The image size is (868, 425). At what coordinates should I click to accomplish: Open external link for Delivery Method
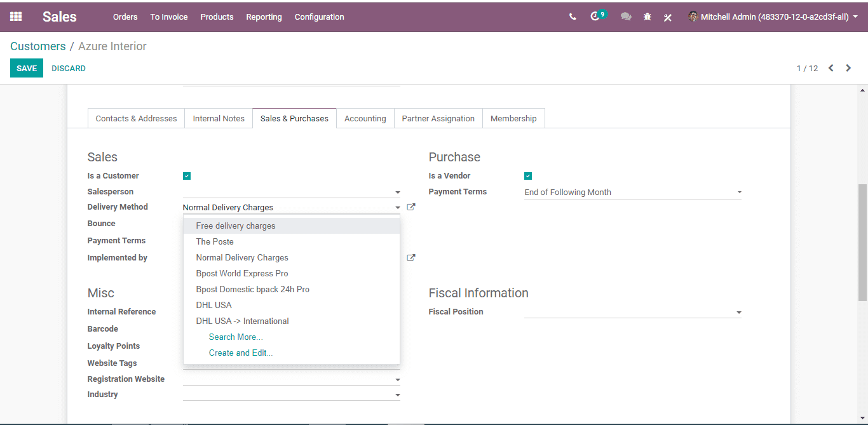click(x=411, y=207)
